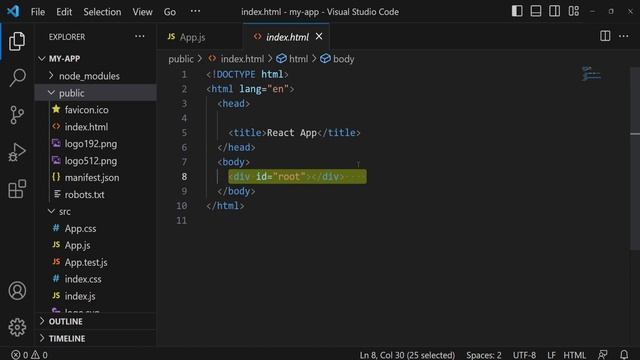Select encoding via UTF-8
The width and height of the screenshot is (640, 360).
(524, 355)
